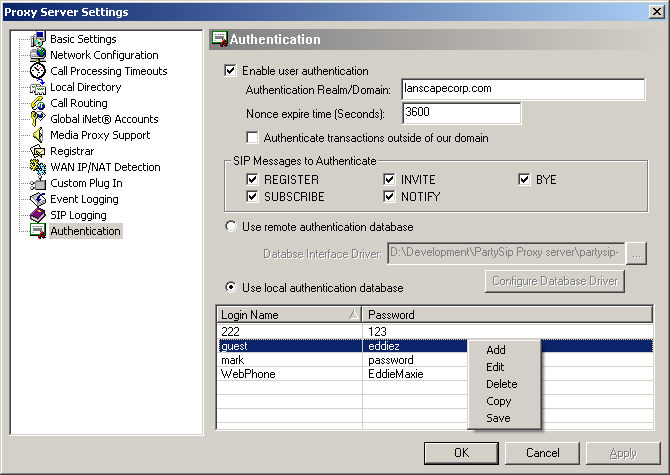Viewport: 670px width, 475px height.
Task: Open Global iNet Accounts page
Action: (x=104, y=119)
